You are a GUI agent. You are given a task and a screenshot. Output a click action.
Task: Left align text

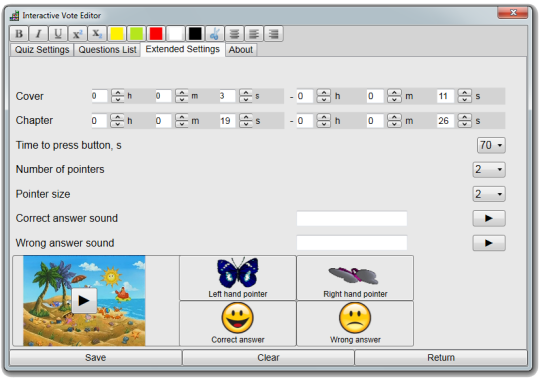click(255, 34)
